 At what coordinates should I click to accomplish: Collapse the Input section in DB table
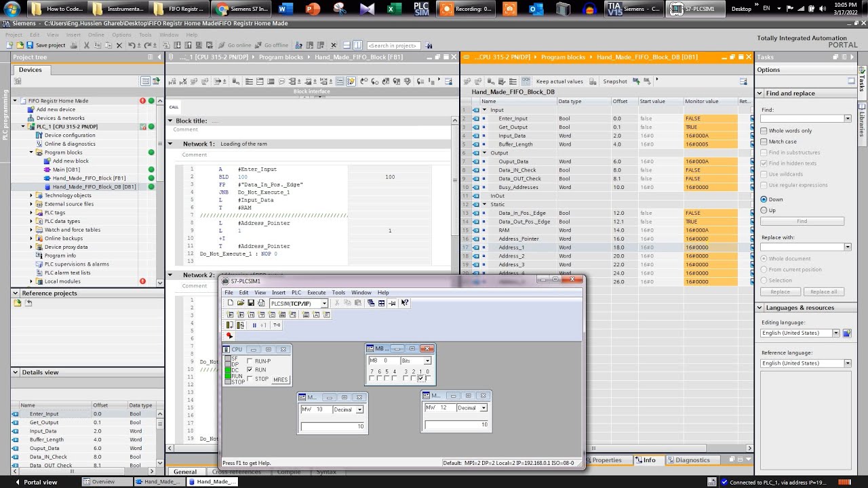[484, 110]
